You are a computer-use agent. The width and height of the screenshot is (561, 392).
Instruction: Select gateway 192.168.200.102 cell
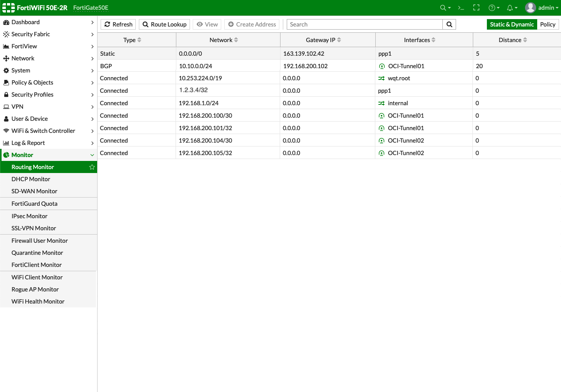[328, 66]
